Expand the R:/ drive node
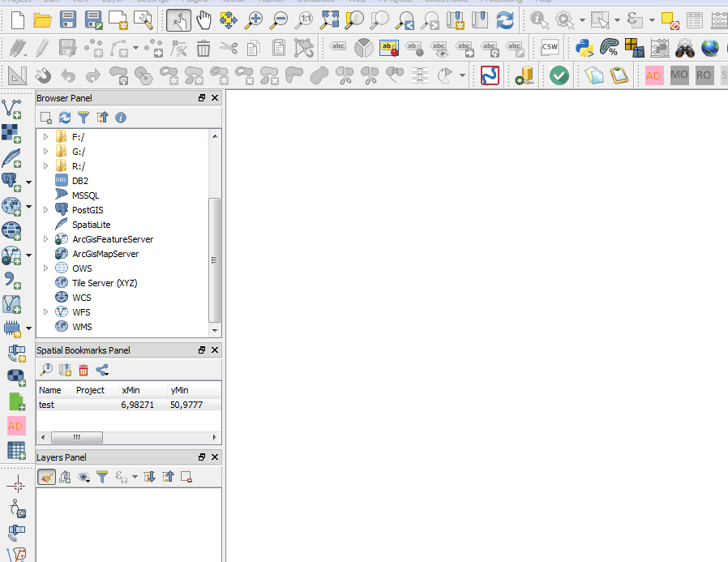This screenshot has height=562, width=728. coord(45,165)
